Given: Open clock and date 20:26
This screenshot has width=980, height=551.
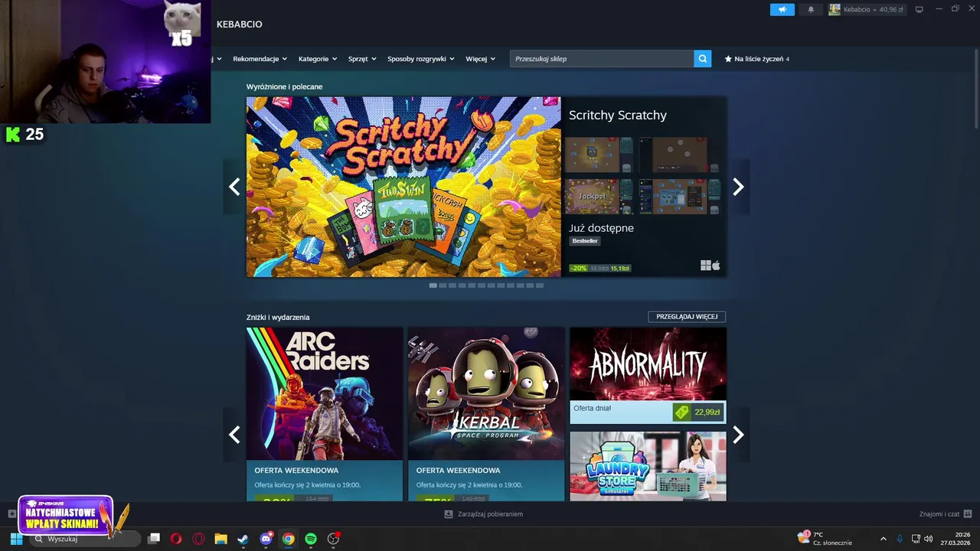Looking at the screenshot, I should click(955, 539).
